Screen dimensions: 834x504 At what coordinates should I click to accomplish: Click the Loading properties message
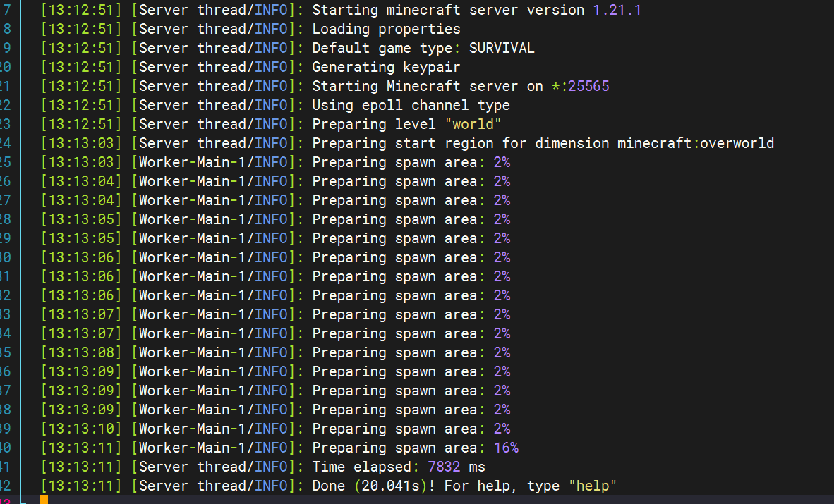pyautogui.click(x=386, y=29)
